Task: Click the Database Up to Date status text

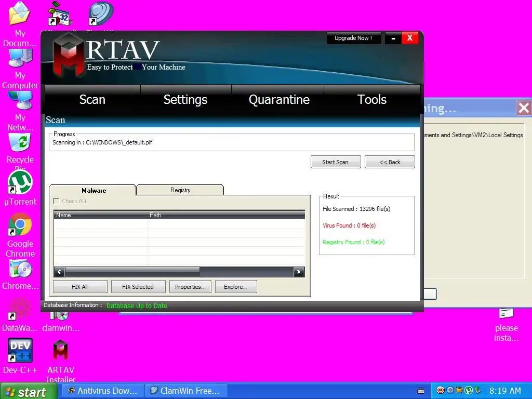Action: coord(137,305)
